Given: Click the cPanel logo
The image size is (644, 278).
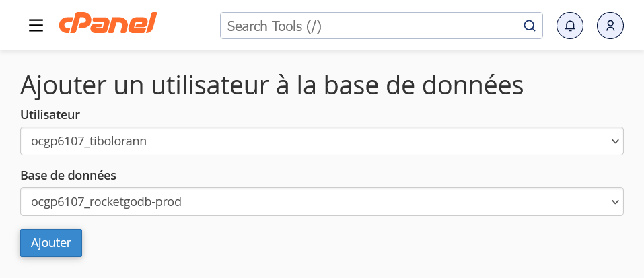Looking at the screenshot, I should (108, 25).
